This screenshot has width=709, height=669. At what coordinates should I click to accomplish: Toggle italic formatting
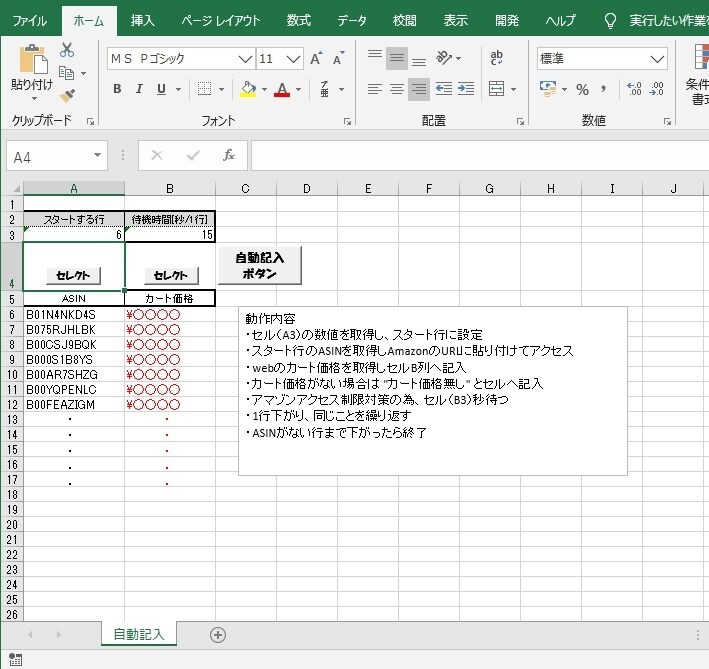(x=139, y=89)
